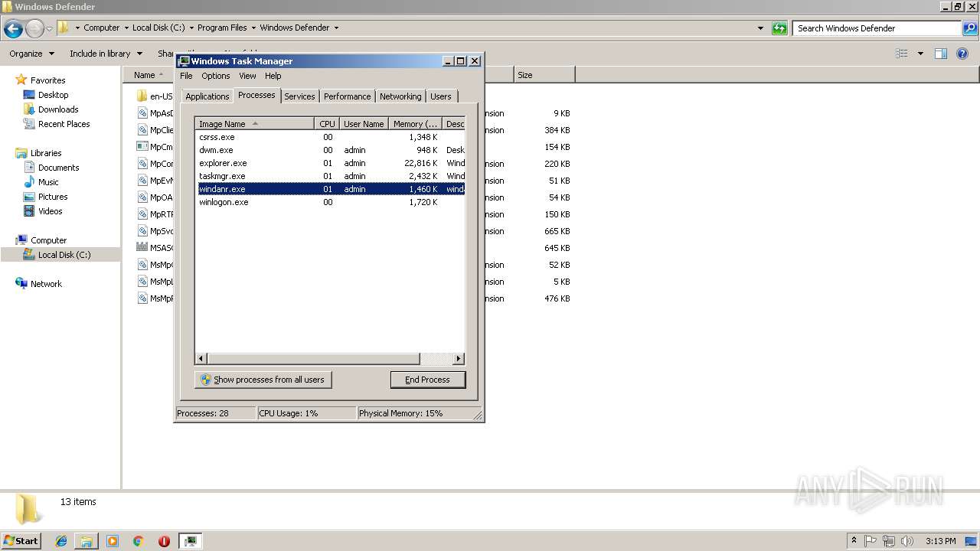This screenshot has height=551, width=980.
Task: Sort files by the Size column
Action: (544, 75)
